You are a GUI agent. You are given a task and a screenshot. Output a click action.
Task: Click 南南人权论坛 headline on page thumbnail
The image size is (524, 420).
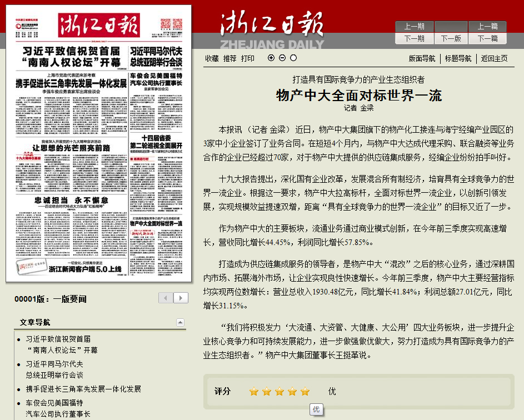[x=71, y=57]
